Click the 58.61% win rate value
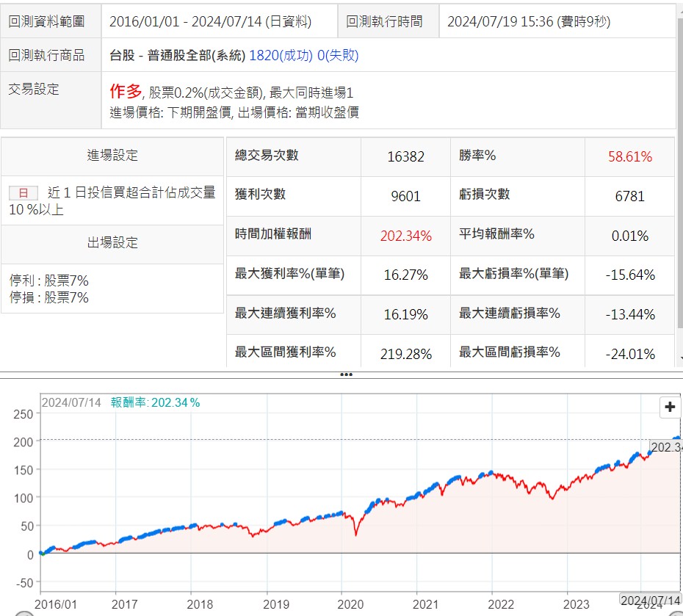683x616 pixels. 629,156
